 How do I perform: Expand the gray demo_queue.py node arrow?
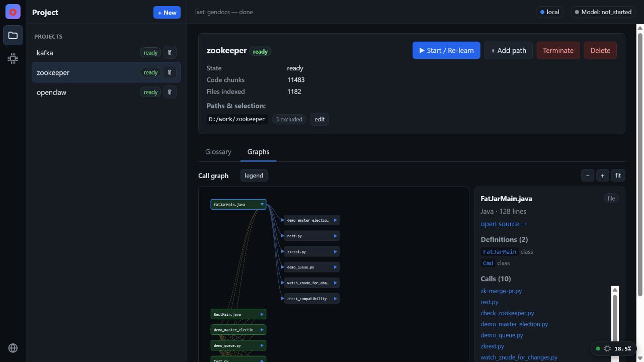click(335, 267)
